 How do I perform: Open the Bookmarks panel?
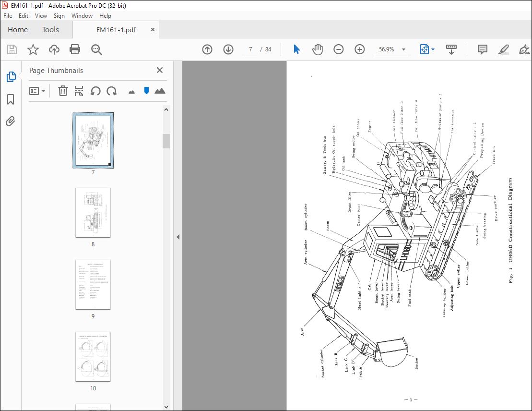(x=11, y=99)
